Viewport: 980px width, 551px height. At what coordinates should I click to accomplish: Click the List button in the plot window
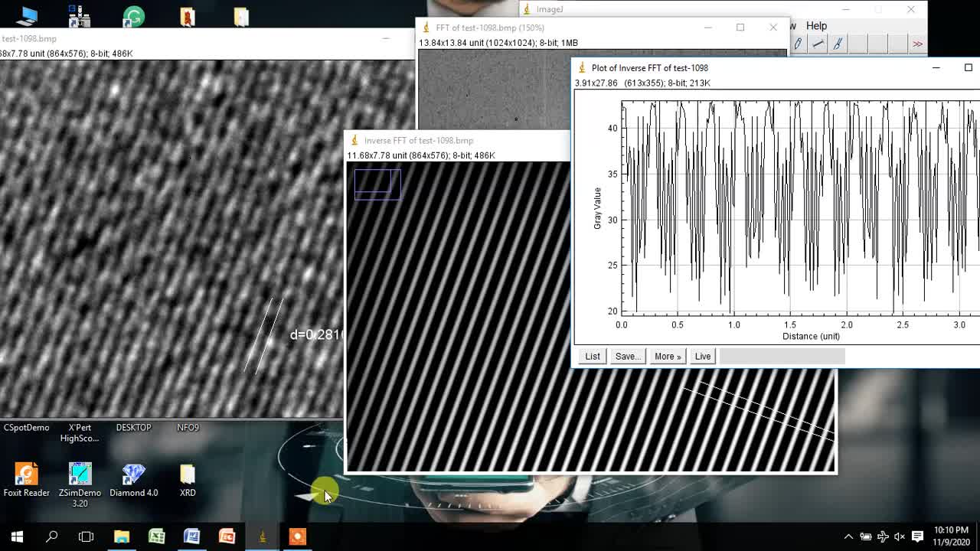pos(593,356)
